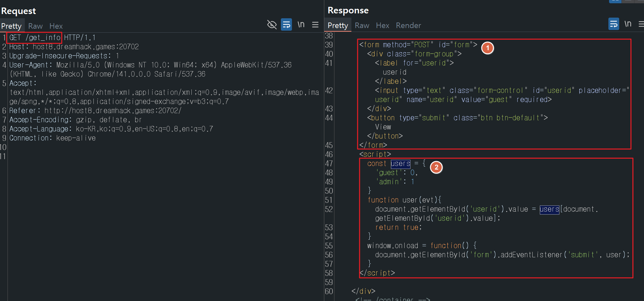Open the Response panel hamburger options menu
The width and height of the screenshot is (644, 301).
641,24
